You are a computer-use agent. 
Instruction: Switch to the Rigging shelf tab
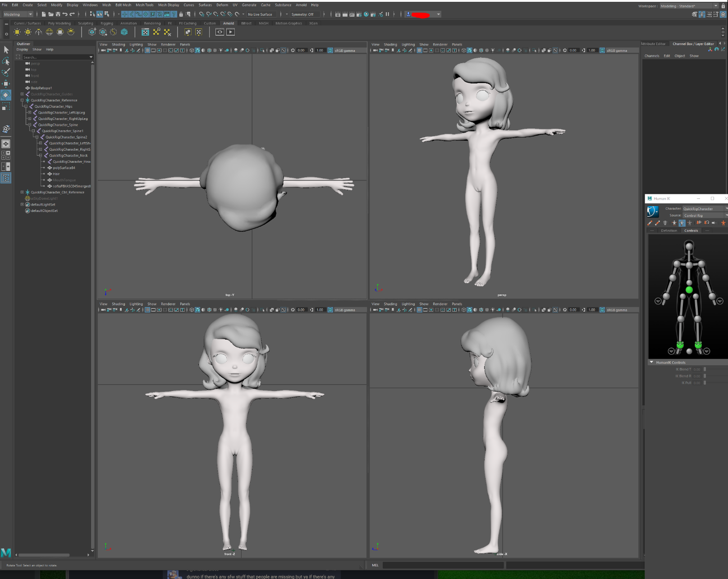click(107, 23)
